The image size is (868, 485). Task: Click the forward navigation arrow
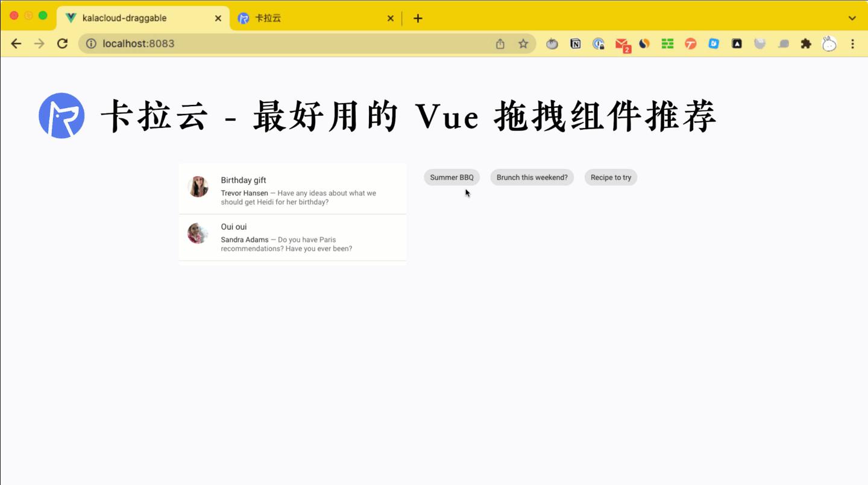(39, 43)
